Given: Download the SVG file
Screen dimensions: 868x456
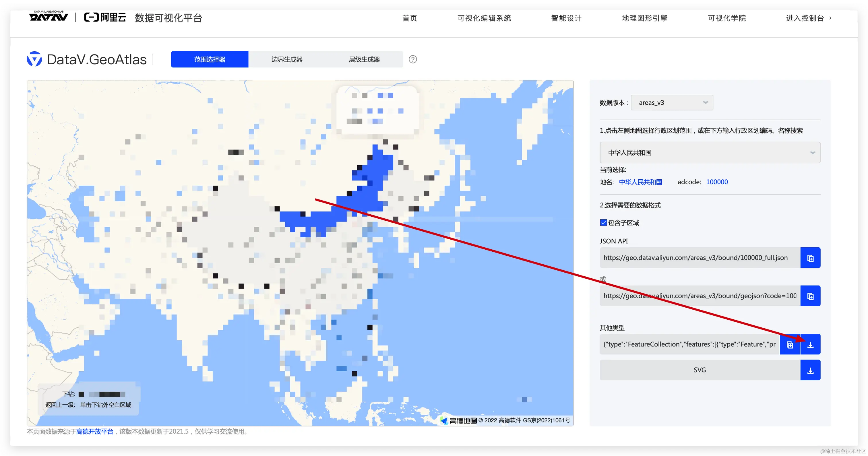Looking at the screenshot, I should pos(810,370).
